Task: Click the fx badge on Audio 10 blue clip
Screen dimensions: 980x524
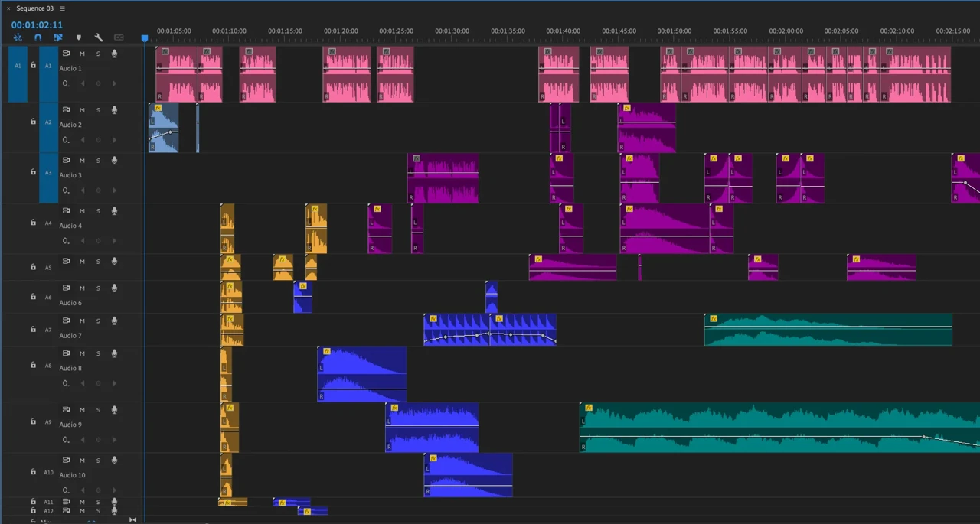Action: point(433,458)
